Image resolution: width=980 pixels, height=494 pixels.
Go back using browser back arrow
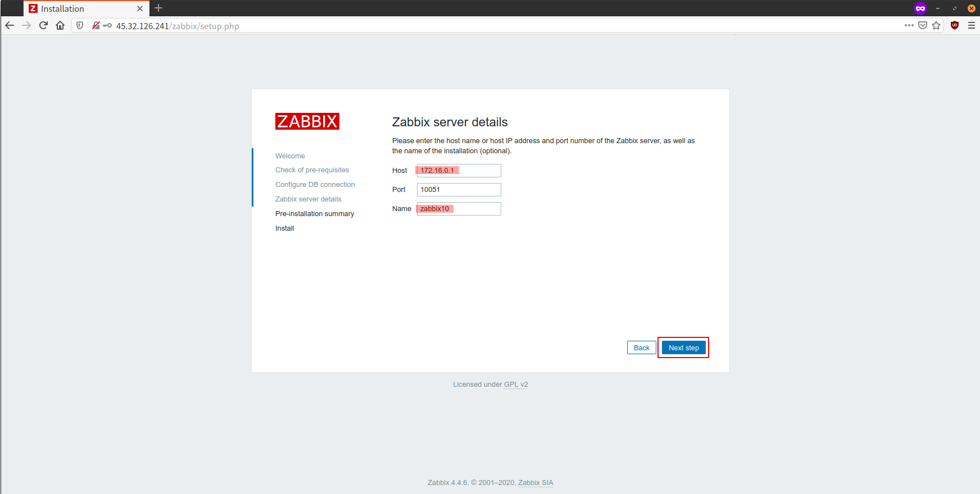(x=10, y=25)
